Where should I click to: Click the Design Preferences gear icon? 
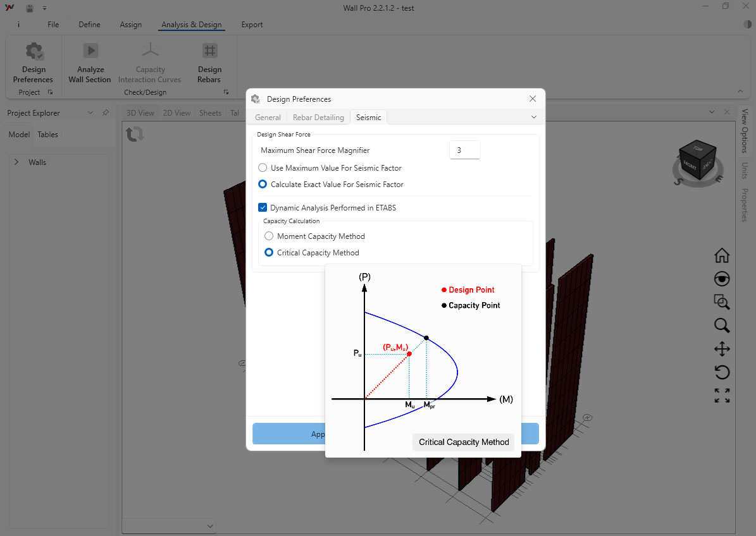click(34, 52)
